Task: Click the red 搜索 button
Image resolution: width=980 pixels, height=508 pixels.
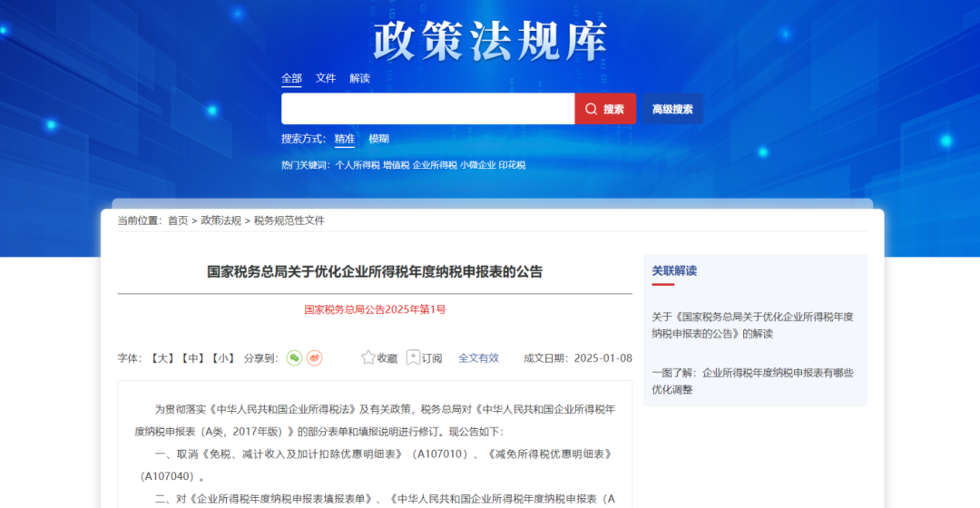Action: point(605,109)
